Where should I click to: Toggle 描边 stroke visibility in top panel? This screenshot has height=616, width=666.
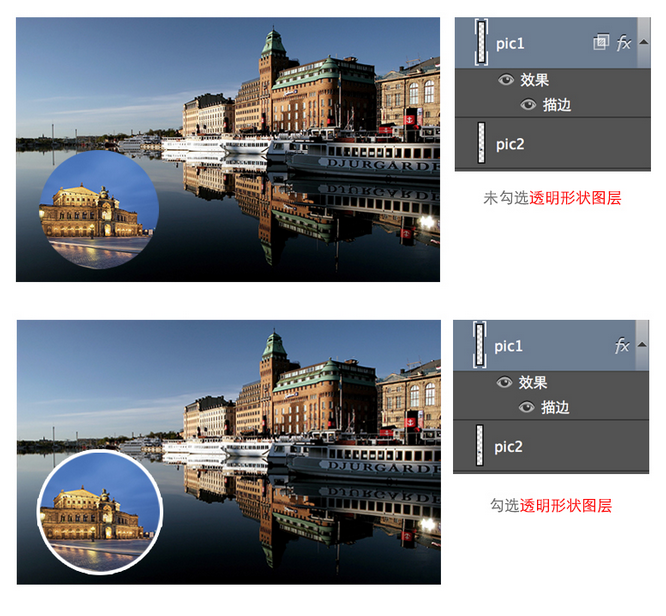(x=527, y=104)
